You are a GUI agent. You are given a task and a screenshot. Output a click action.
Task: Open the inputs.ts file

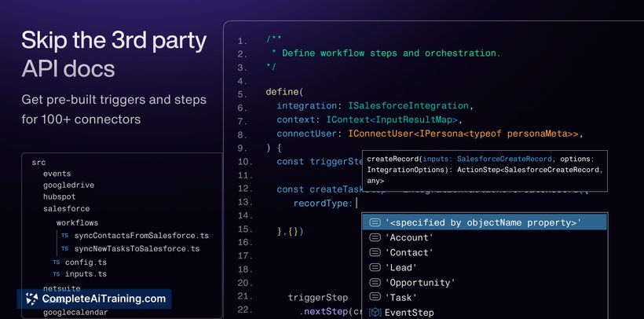click(x=86, y=274)
